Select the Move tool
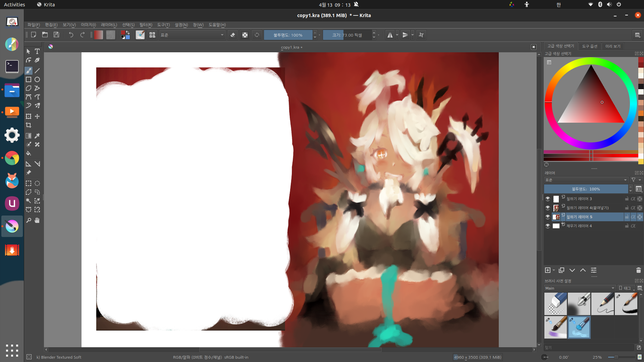This screenshot has height=362, width=644. point(37,116)
